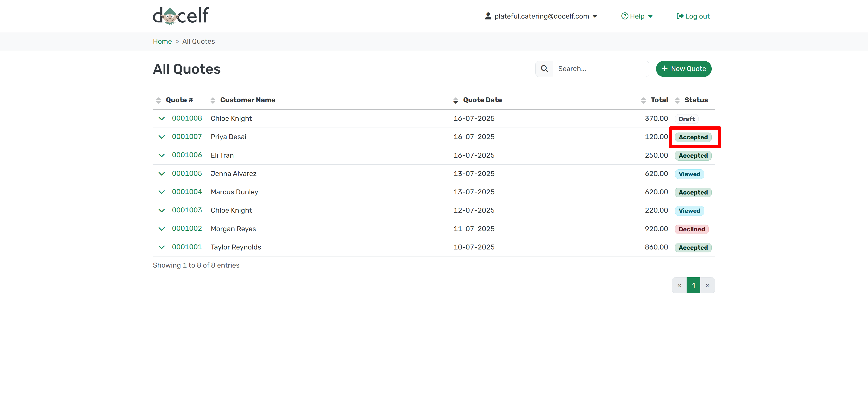Click Accepted badge for Priya Desai
The height and width of the screenshot is (420, 868).
pyautogui.click(x=693, y=137)
